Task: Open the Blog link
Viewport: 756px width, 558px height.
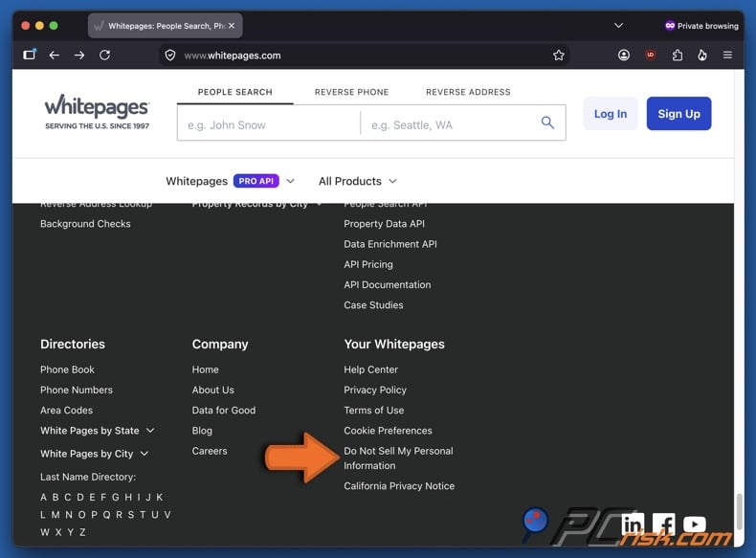Action: [x=202, y=430]
